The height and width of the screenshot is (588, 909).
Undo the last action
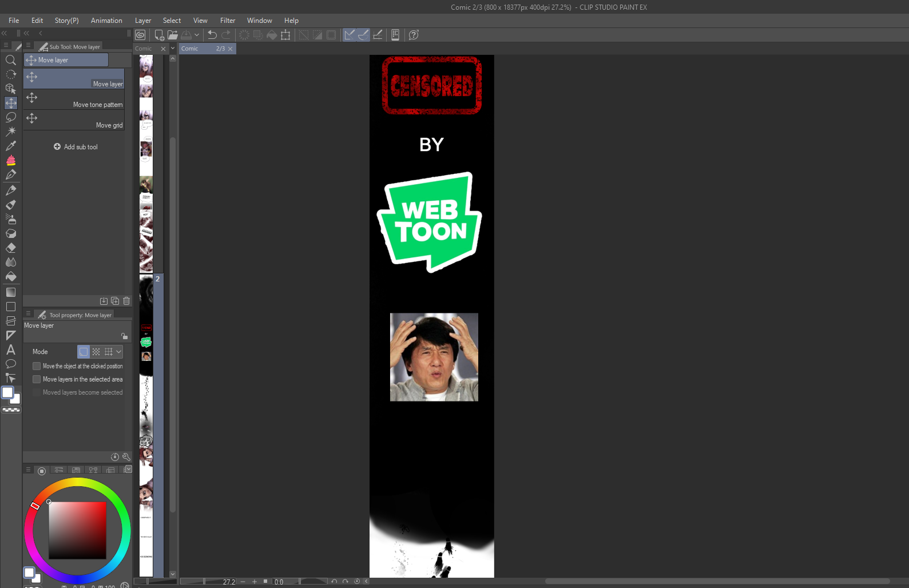(212, 35)
